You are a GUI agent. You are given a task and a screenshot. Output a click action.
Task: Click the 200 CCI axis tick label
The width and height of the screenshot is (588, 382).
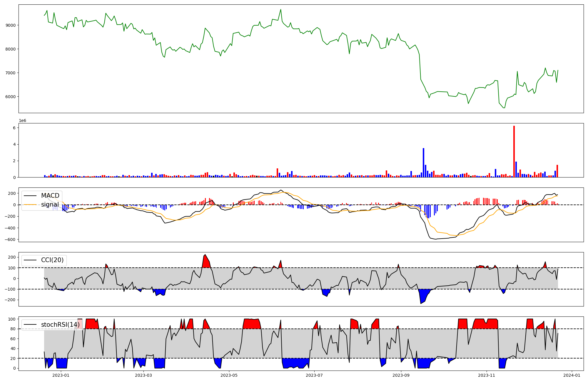12,257
